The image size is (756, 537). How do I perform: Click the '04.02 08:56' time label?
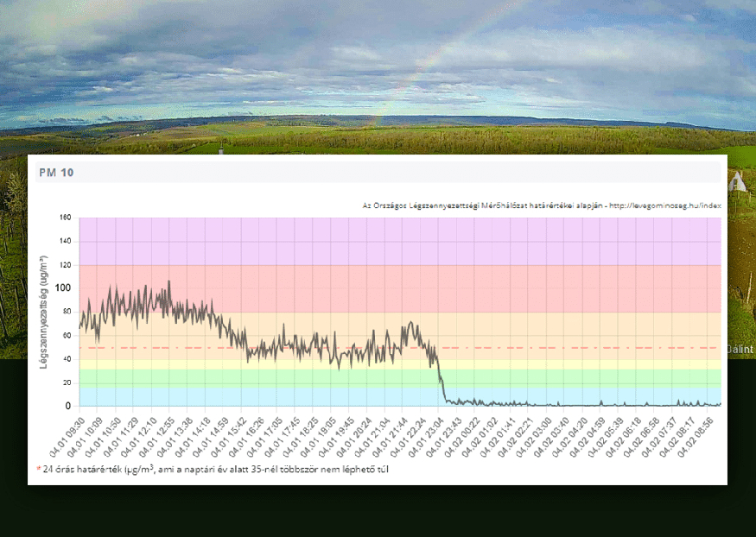pyautogui.click(x=696, y=436)
